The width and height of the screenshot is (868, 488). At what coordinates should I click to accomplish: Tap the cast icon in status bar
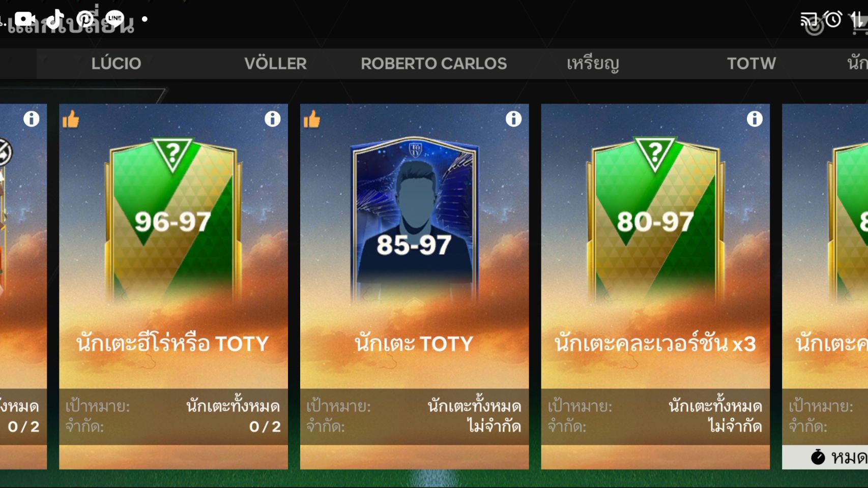pos(808,20)
